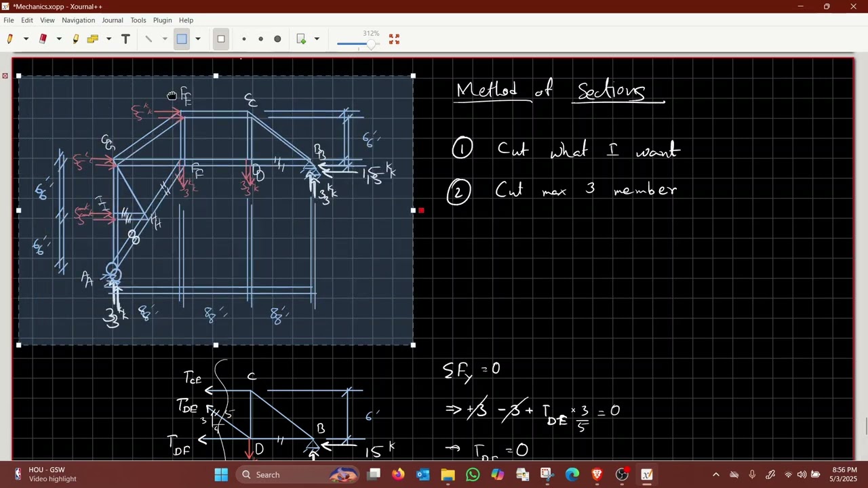Open the File menu
Viewport: 868px width, 488px height.
point(9,20)
